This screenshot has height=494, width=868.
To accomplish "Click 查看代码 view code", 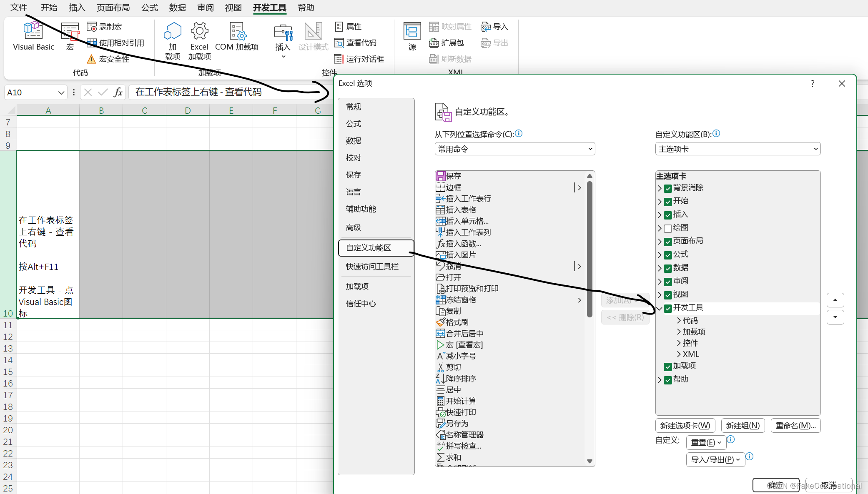I will pos(356,43).
